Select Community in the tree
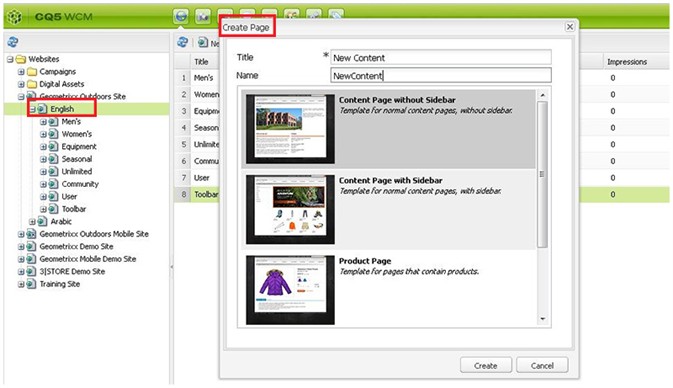This screenshot has height=388, width=673. click(80, 184)
